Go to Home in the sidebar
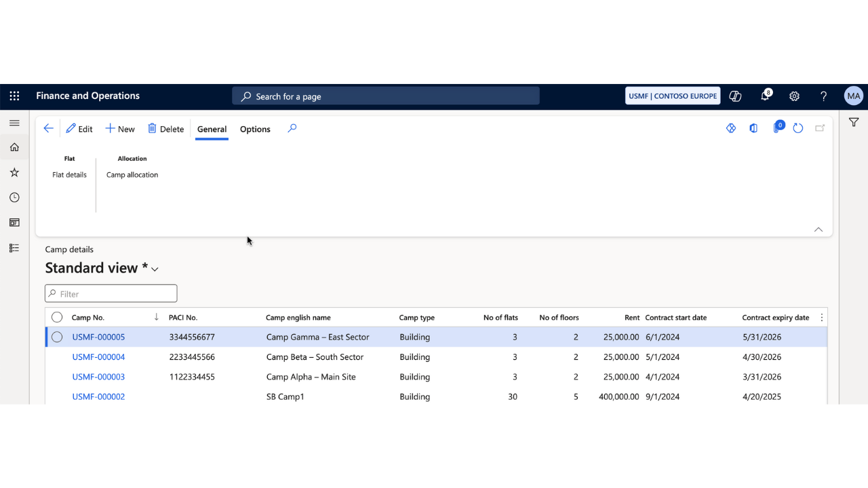Viewport: 868px width, 488px height. (14, 147)
